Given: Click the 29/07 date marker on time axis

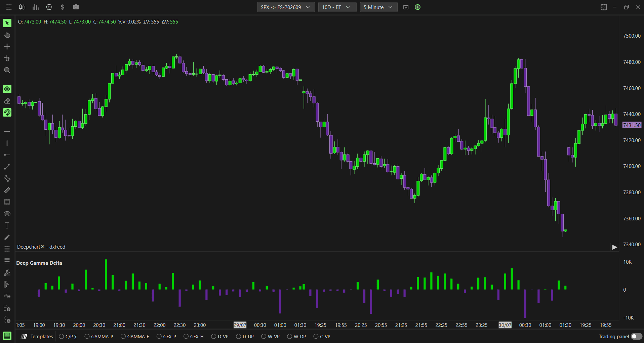Looking at the screenshot, I should (240, 325).
